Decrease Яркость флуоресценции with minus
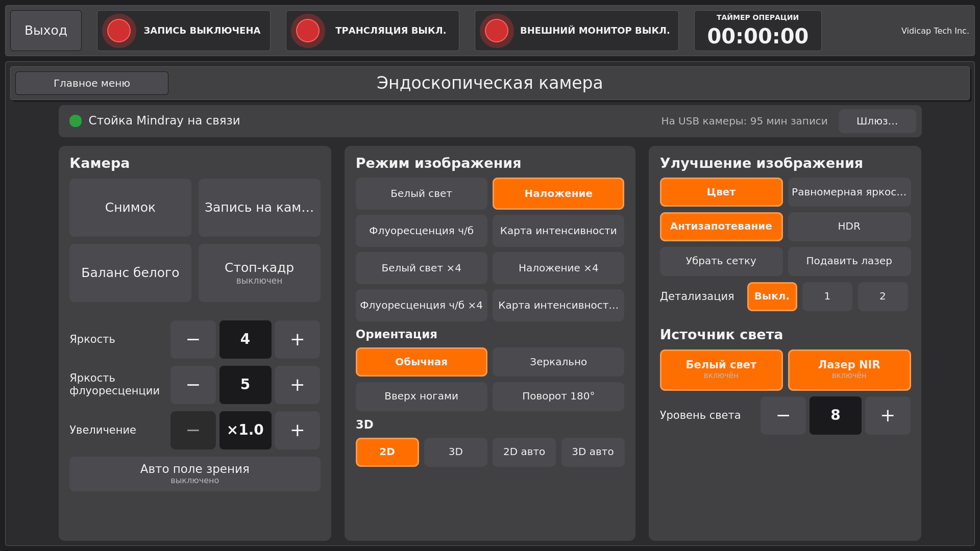Viewport: 980px width, 551px height. (x=193, y=385)
